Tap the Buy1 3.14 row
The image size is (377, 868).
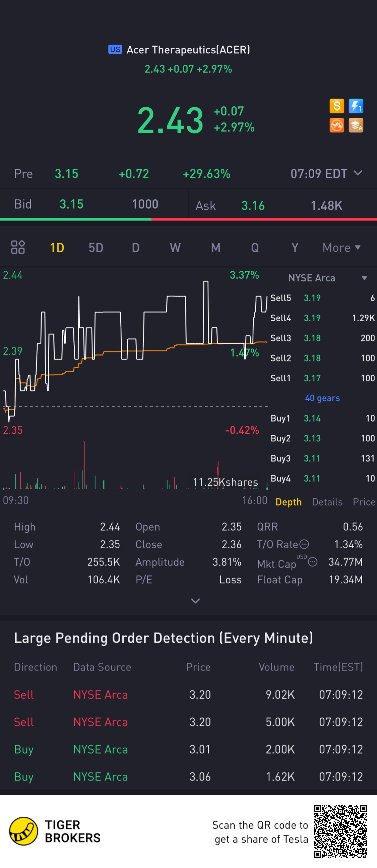[322, 418]
